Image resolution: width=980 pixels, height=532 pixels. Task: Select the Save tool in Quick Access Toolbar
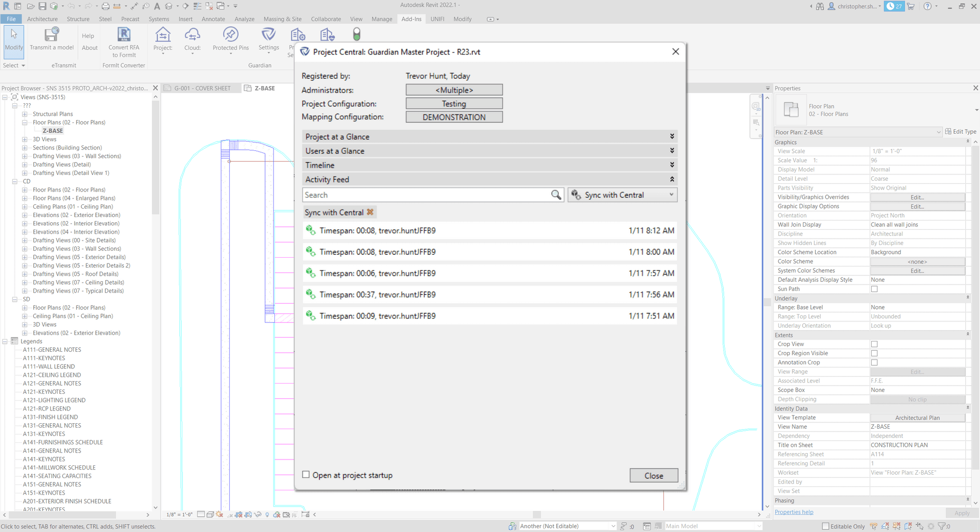click(x=42, y=5)
